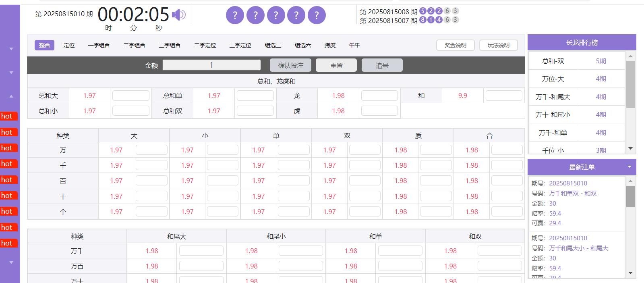The height and width of the screenshot is (283, 644).
Task: Select 总和-双 in the 长龙排行榜
Action: coord(553,61)
